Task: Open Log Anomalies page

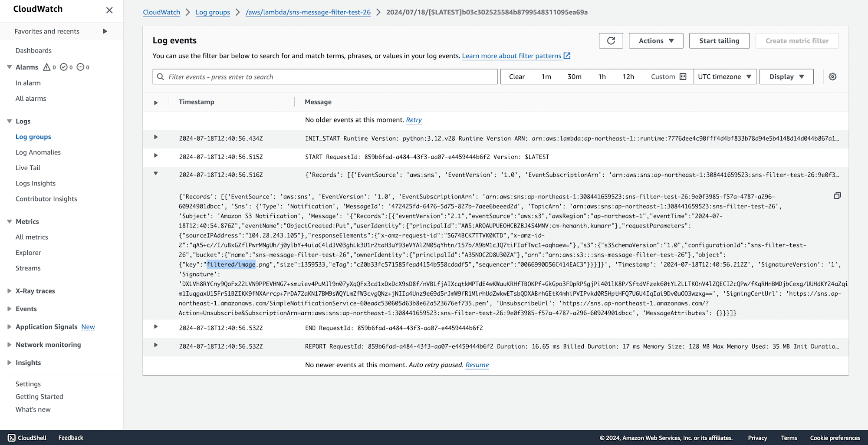Action: pos(38,152)
